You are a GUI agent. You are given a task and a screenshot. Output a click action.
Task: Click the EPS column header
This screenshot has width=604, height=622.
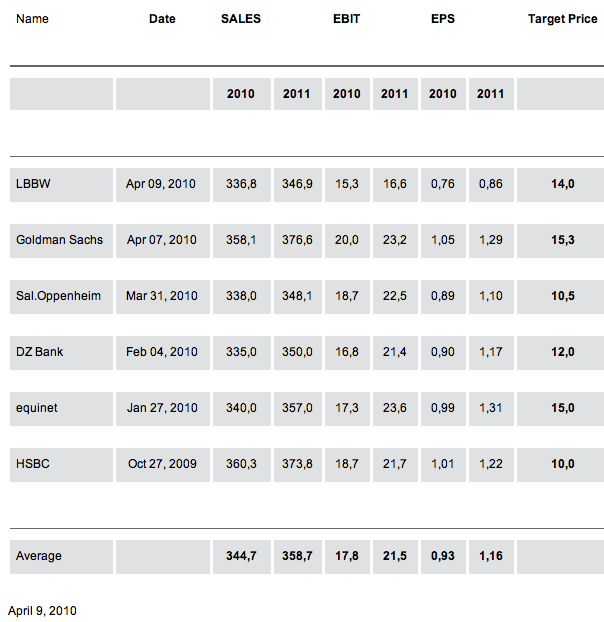(442, 19)
